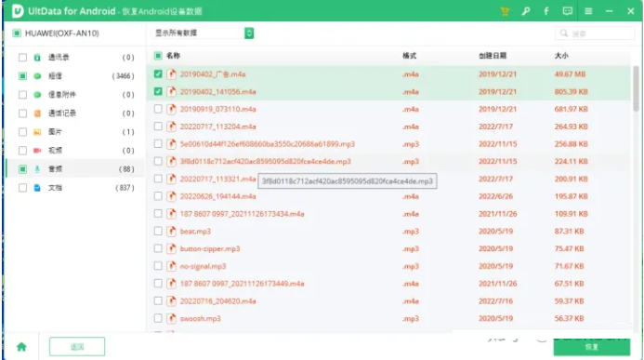Select the messages category with 3466 items
This screenshot has width=644, height=360.
click(x=76, y=76)
